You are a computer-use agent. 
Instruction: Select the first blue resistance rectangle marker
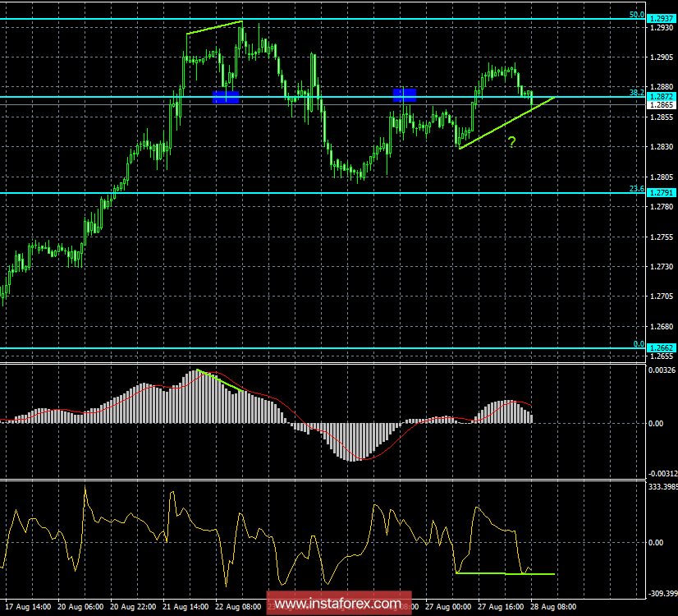(227, 95)
